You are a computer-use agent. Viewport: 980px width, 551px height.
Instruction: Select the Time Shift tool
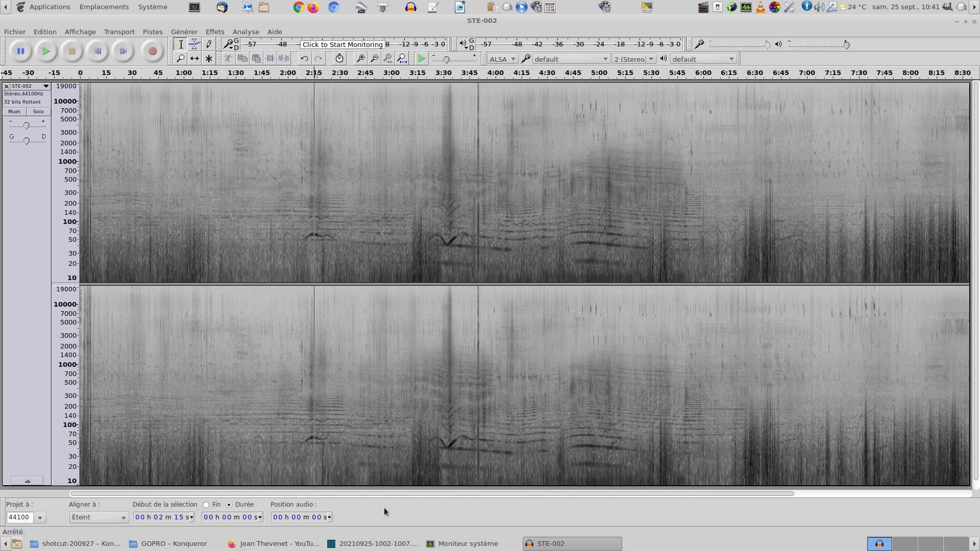click(194, 59)
